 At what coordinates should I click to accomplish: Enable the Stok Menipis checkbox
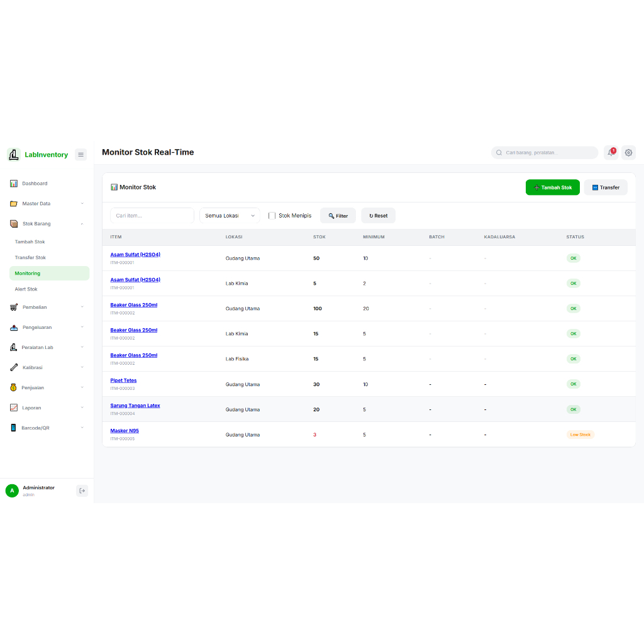(272, 216)
